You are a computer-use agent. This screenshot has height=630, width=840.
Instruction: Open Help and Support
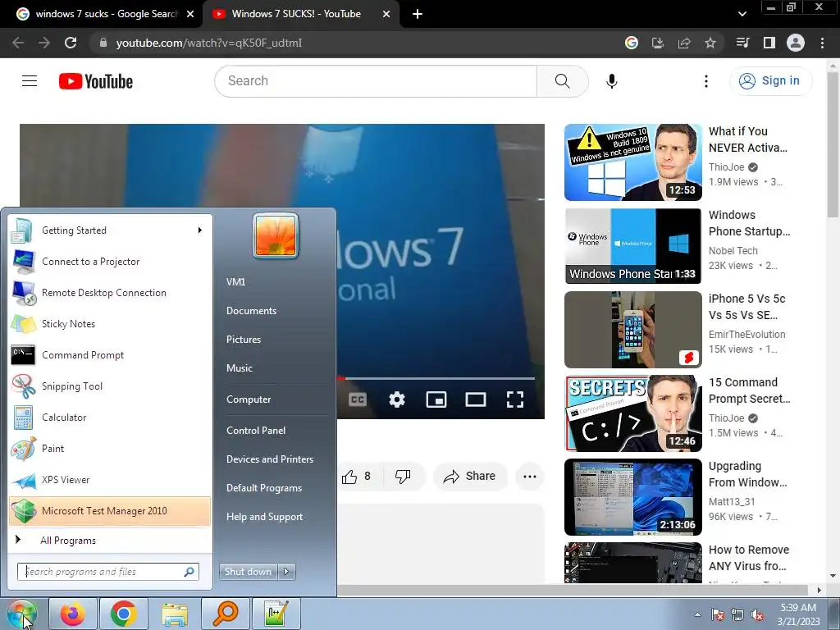click(x=264, y=517)
